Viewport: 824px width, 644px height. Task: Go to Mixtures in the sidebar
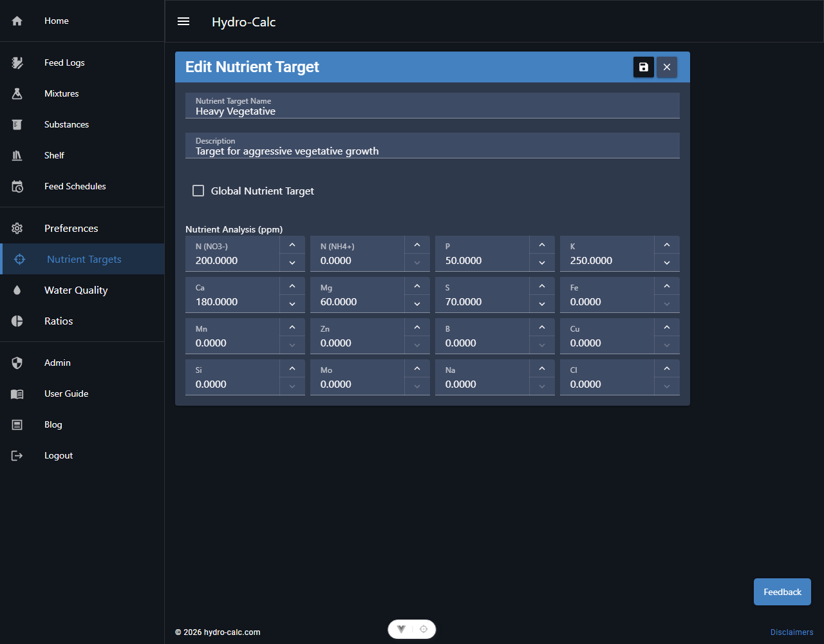pyautogui.click(x=82, y=93)
